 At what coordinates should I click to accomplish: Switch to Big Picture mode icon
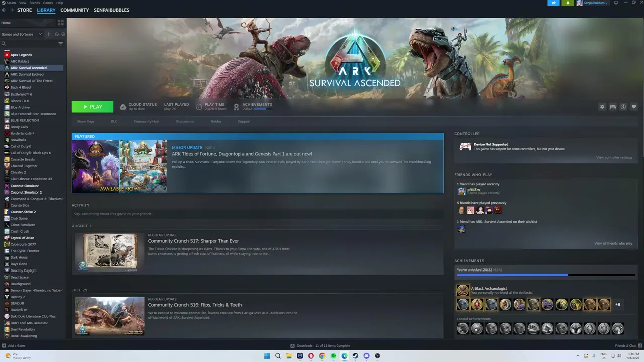(616, 3)
